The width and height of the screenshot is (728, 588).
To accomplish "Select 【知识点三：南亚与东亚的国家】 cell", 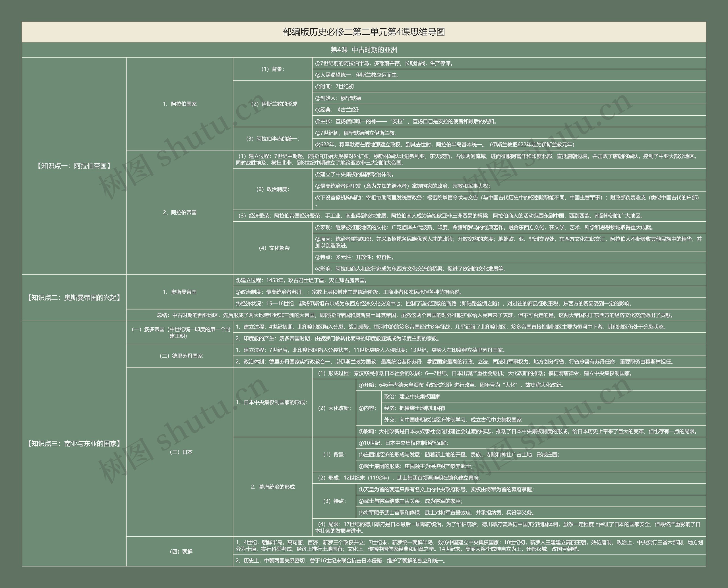I will [74, 443].
